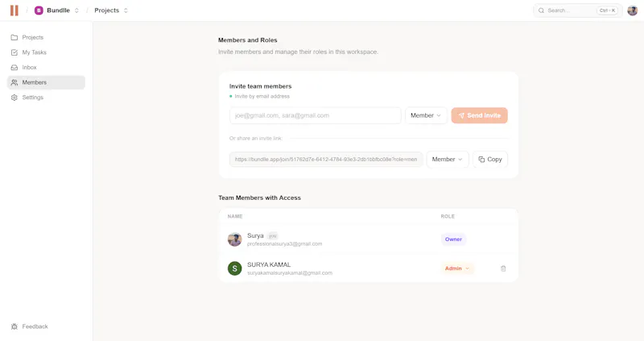The width and height of the screenshot is (644, 341).
Task: Open the Member role dropdown for email invite
Action: (x=426, y=115)
